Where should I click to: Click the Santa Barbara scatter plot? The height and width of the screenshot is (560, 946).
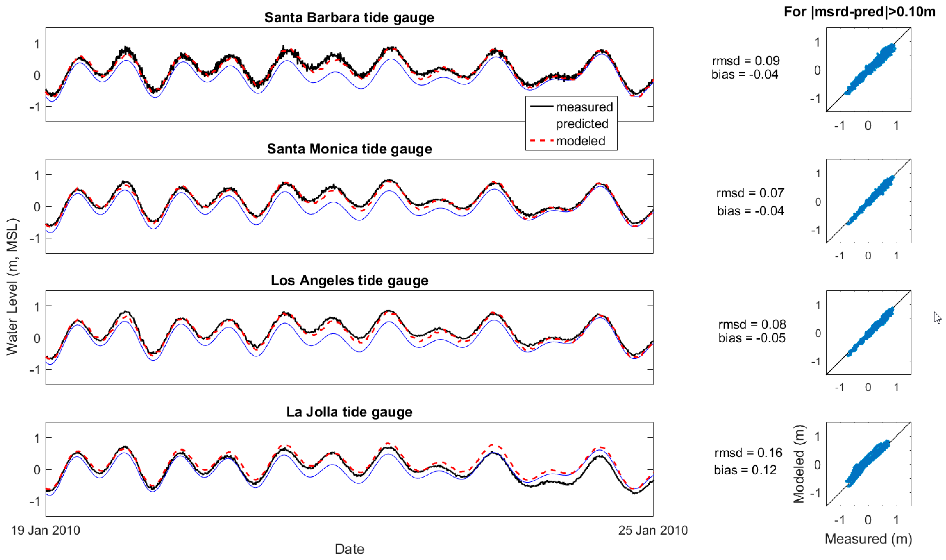pyautogui.click(x=868, y=70)
